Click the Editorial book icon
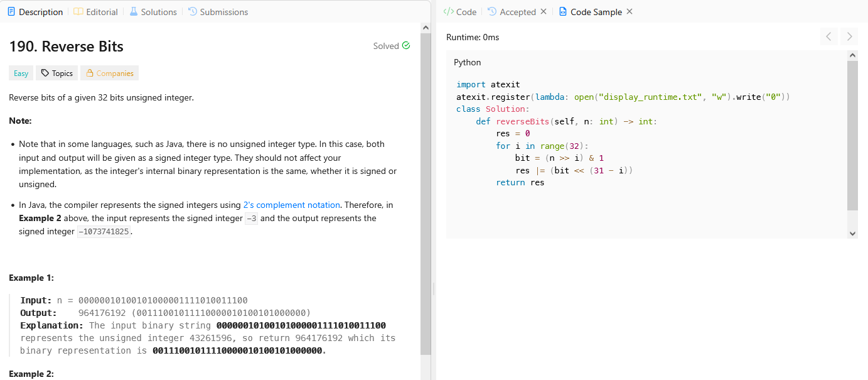Viewport: 868px width, 380px height. [78, 12]
